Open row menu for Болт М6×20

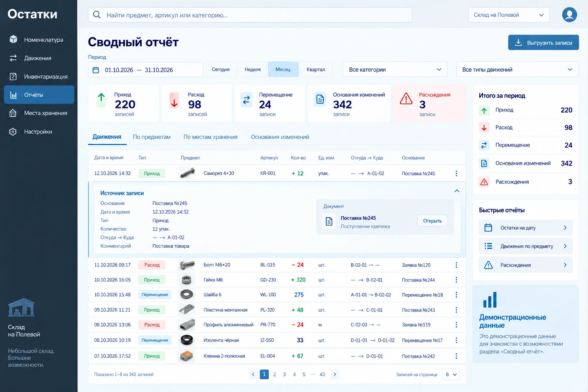coord(456,265)
